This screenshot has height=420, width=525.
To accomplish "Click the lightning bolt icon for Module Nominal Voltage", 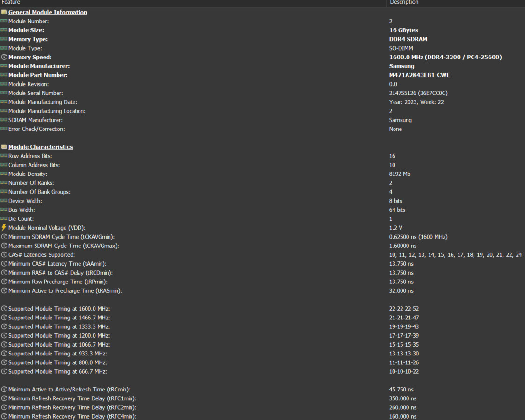I will tap(4, 228).
